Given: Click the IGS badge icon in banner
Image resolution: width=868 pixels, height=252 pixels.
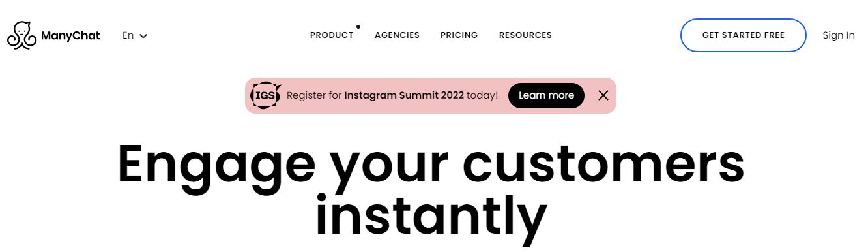Looking at the screenshot, I should [x=266, y=95].
